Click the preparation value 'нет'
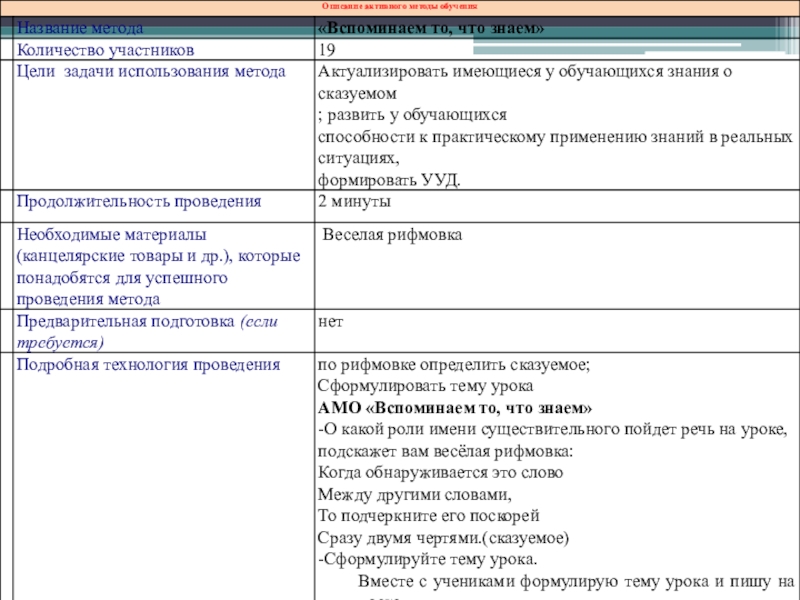 tap(331, 322)
